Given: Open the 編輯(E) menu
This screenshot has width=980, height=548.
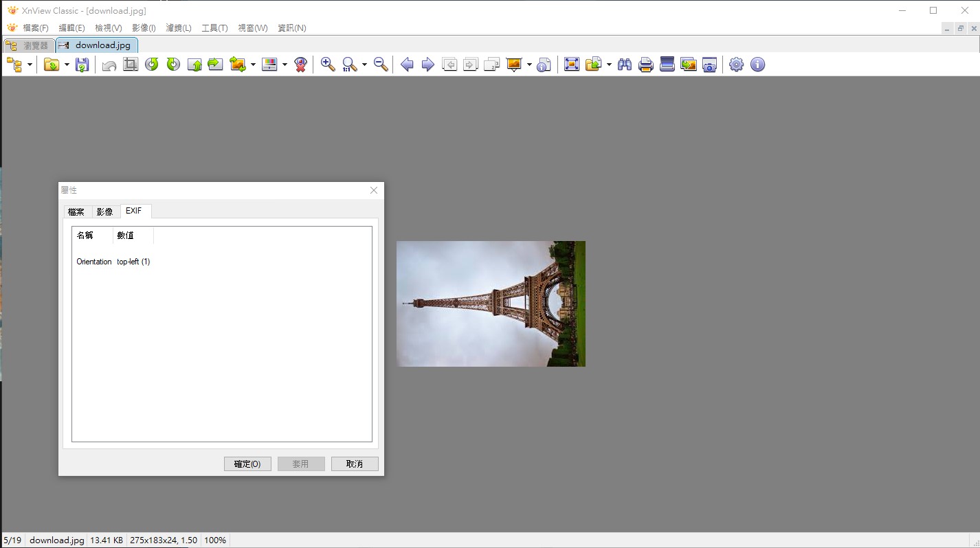Looking at the screenshot, I should click(71, 28).
